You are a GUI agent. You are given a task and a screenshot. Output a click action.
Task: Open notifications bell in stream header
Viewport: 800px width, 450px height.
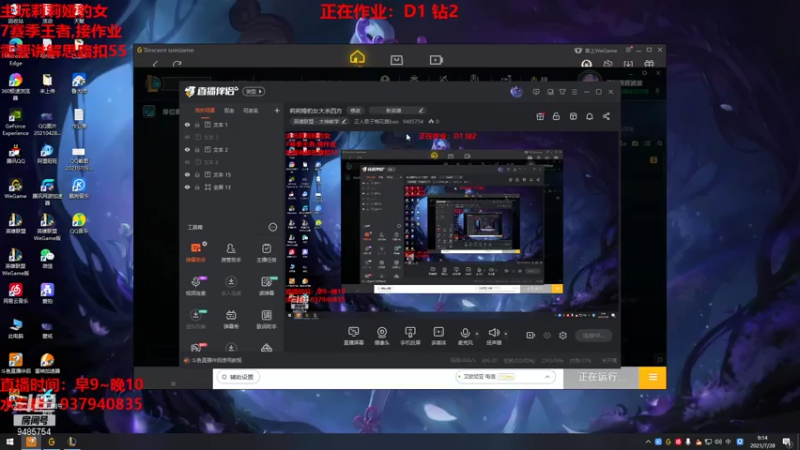tap(589, 116)
